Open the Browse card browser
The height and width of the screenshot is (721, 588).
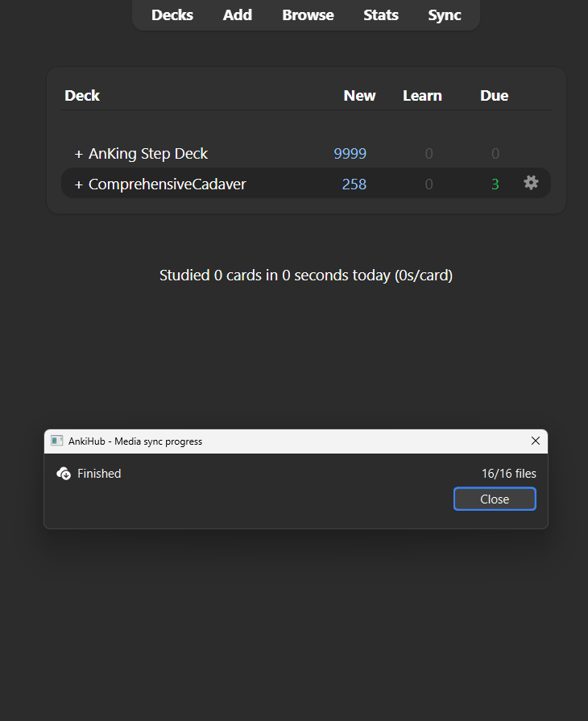pos(308,15)
